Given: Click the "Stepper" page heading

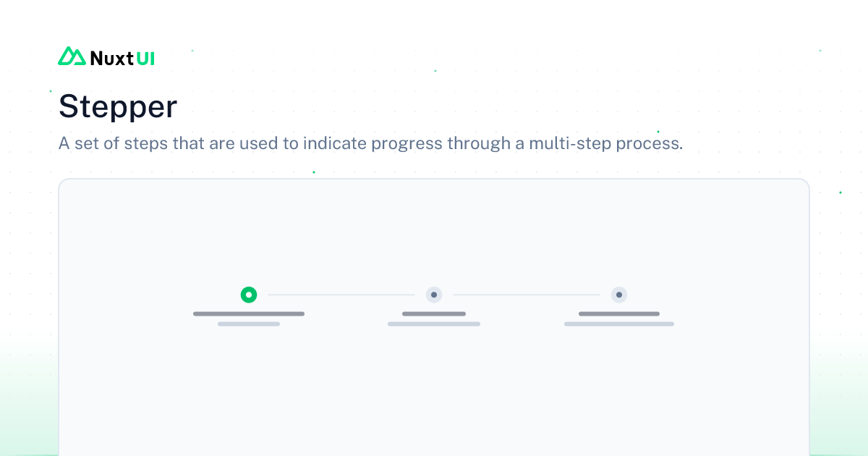Looking at the screenshot, I should [118, 107].
